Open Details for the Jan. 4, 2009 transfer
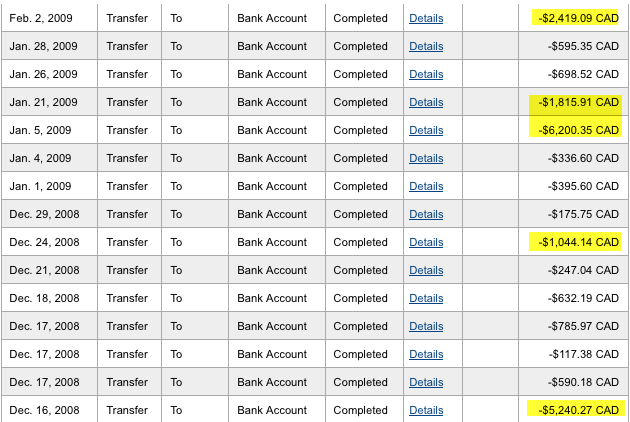Screen dimensions: 630x422 coord(426,158)
